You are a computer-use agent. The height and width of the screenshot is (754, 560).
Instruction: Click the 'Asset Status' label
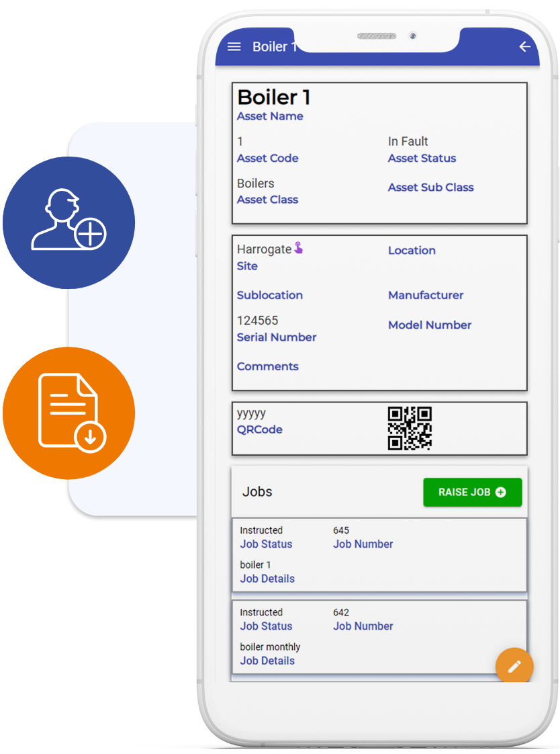422,158
